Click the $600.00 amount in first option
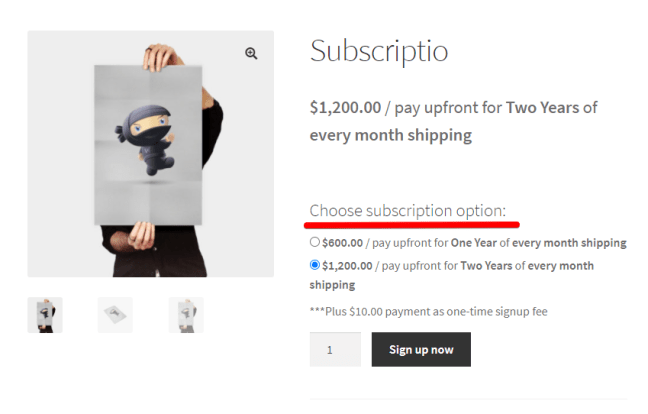The height and width of the screenshot is (414, 648). pyautogui.click(x=342, y=243)
